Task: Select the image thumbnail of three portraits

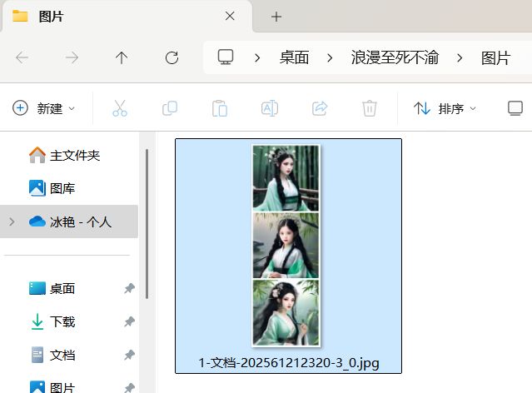Action: [x=286, y=246]
